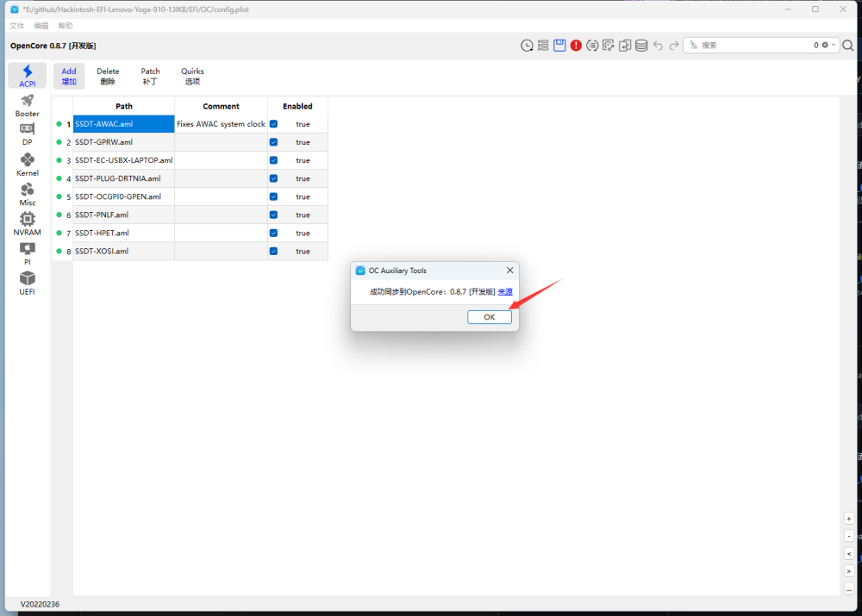Viewport: 862px width, 616px height.
Task: Switch to the Add tab
Action: pos(69,77)
